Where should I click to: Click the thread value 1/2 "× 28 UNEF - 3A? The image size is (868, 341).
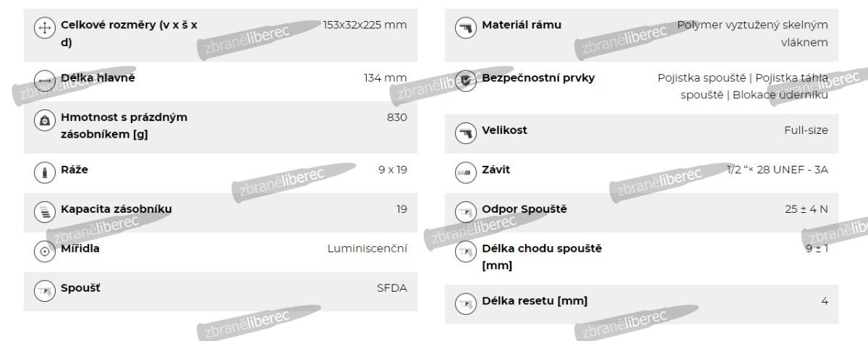tap(778, 170)
